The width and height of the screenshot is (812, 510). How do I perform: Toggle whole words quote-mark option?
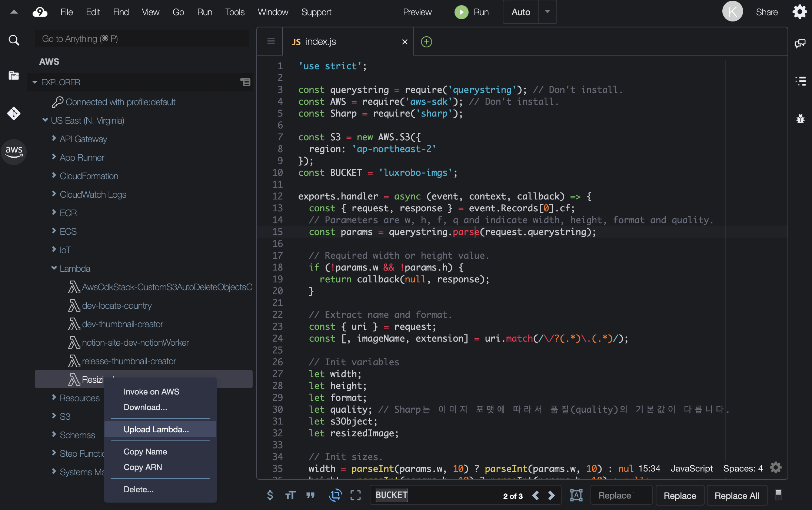point(310,495)
